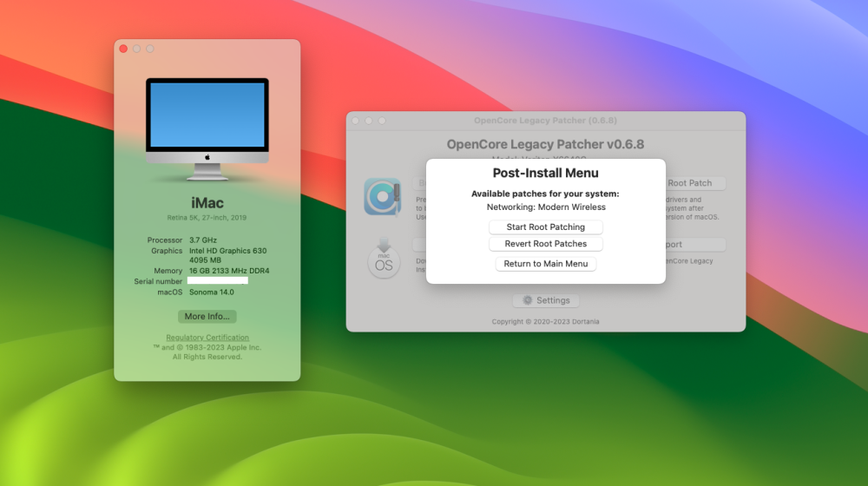This screenshot has width=868, height=486.
Task: Click the macOS installer download icon
Action: [384, 259]
